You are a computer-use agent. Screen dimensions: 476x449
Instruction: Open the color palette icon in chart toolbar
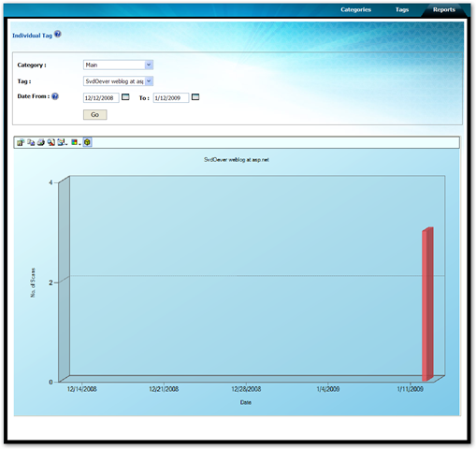[x=74, y=142]
